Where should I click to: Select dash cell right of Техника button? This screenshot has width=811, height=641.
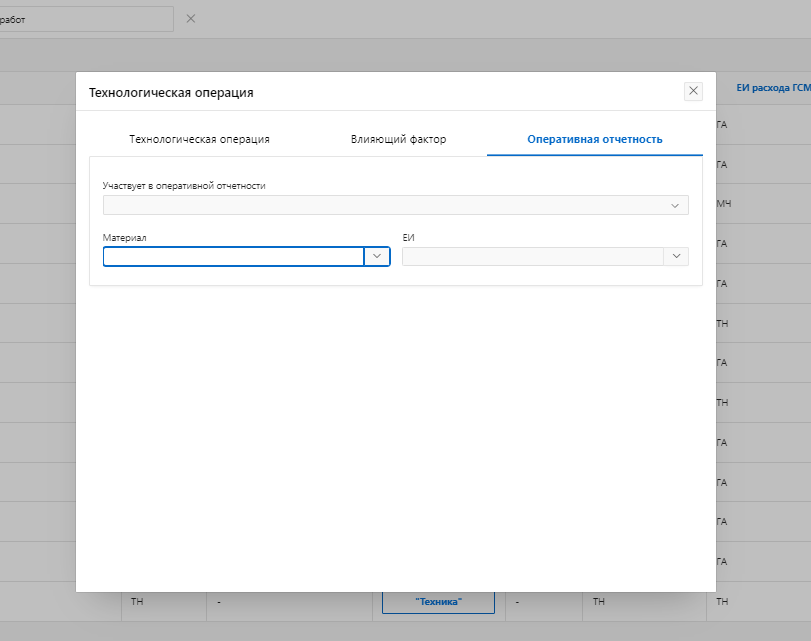(518, 601)
